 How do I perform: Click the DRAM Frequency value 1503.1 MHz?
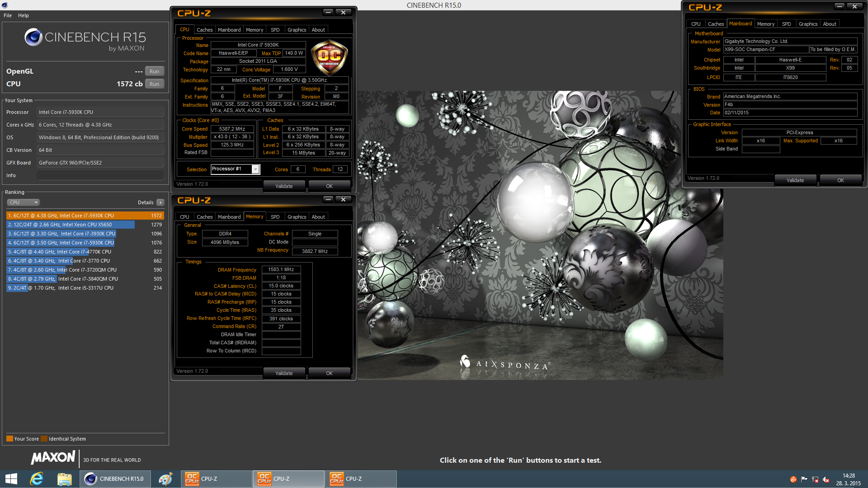pos(281,269)
